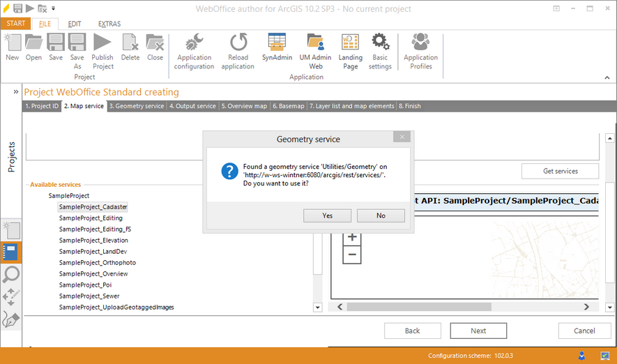Image resolution: width=617 pixels, height=364 pixels.
Task: Select the SampleProject folder node
Action: (x=69, y=196)
